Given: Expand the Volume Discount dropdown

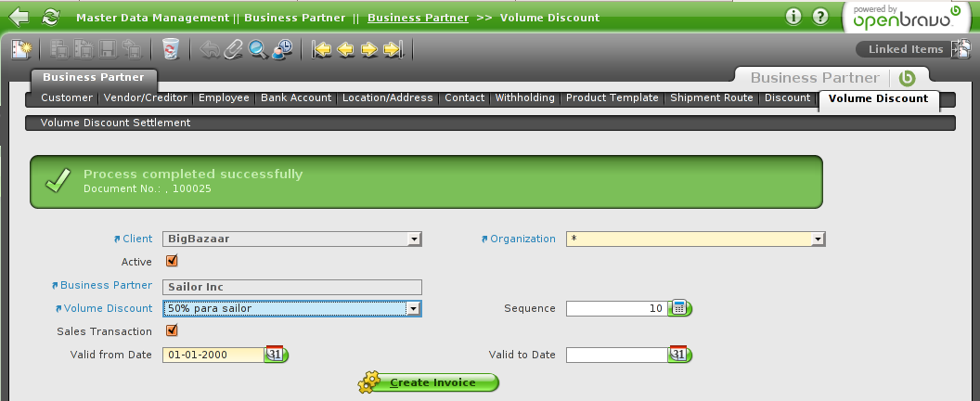Looking at the screenshot, I should click(x=413, y=308).
